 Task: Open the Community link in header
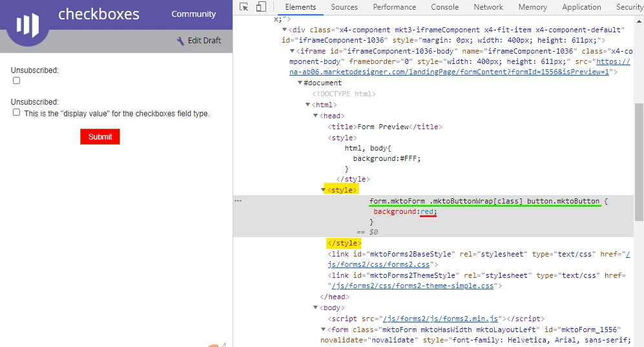pos(193,14)
